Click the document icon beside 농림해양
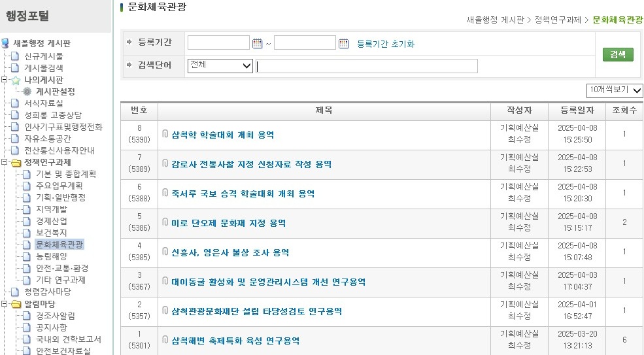The height and width of the screenshot is (355, 644). click(27, 257)
